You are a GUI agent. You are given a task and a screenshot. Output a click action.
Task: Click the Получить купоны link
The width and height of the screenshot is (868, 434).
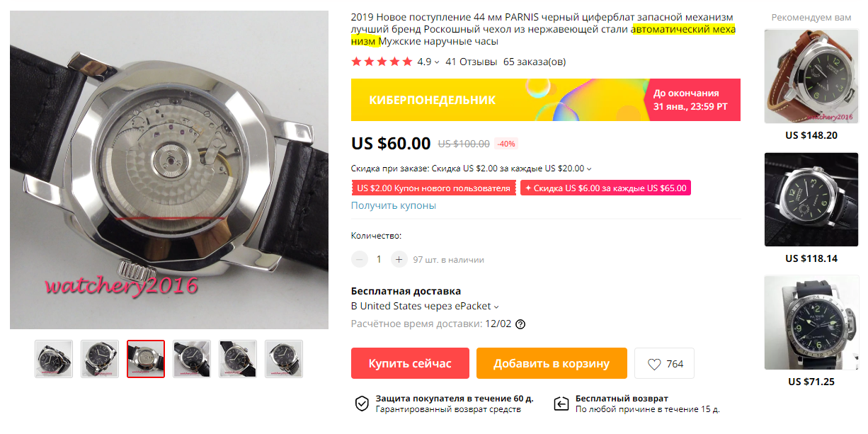coord(394,205)
